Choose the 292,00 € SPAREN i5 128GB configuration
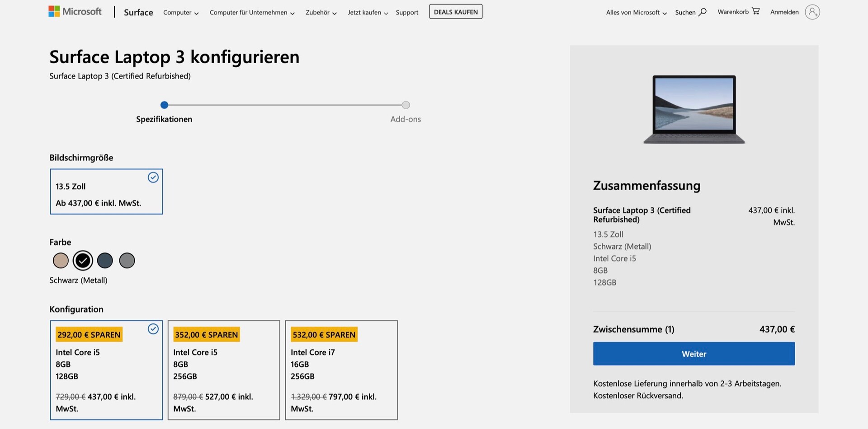Image resolution: width=868 pixels, height=429 pixels. tap(106, 370)
